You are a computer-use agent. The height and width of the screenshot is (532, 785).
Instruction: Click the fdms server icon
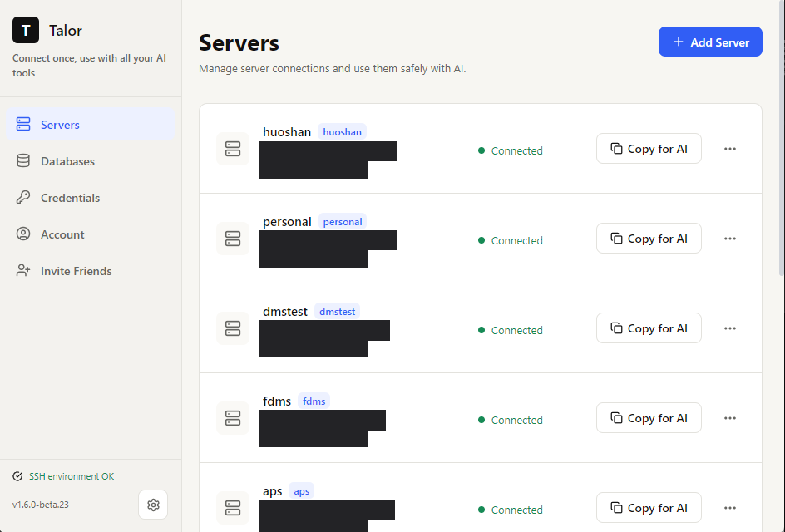pos(233,418)
